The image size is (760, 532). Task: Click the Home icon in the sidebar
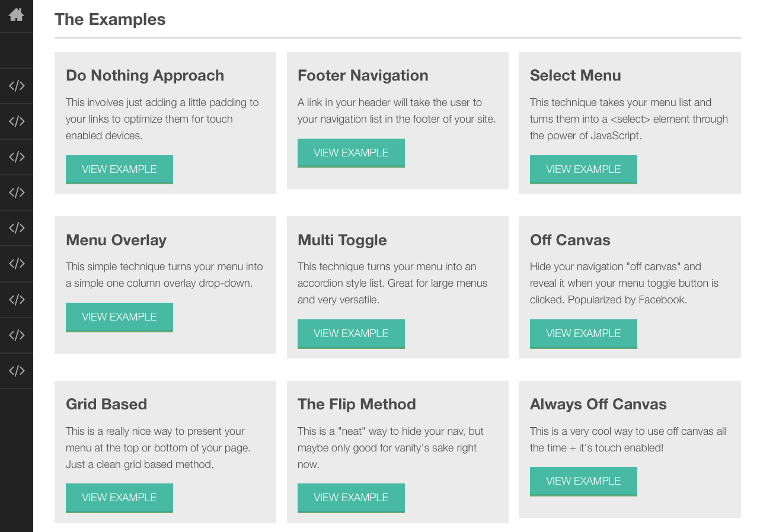tap(16, 16)
